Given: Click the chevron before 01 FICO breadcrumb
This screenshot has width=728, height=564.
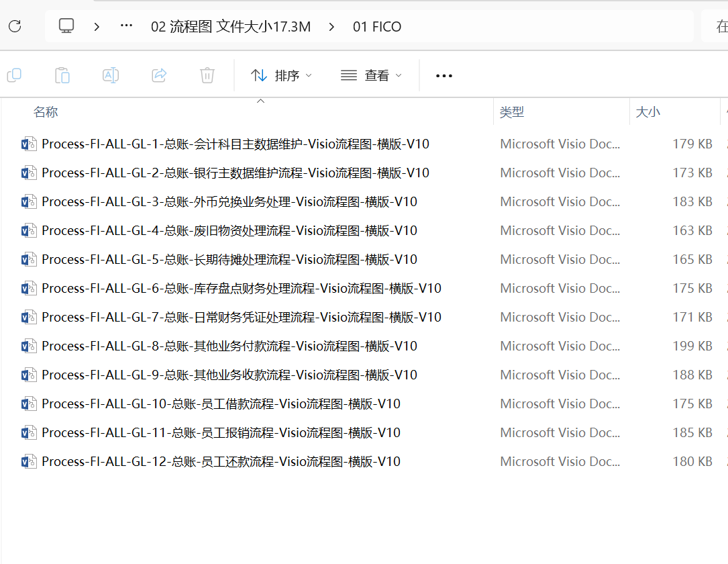Looking at the screenshot, I should [332, 27].
